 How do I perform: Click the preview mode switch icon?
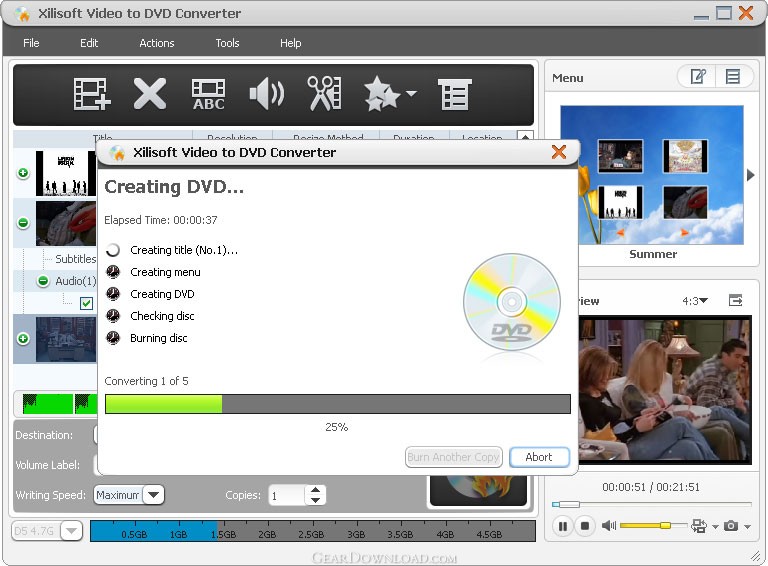pos(698,526)
